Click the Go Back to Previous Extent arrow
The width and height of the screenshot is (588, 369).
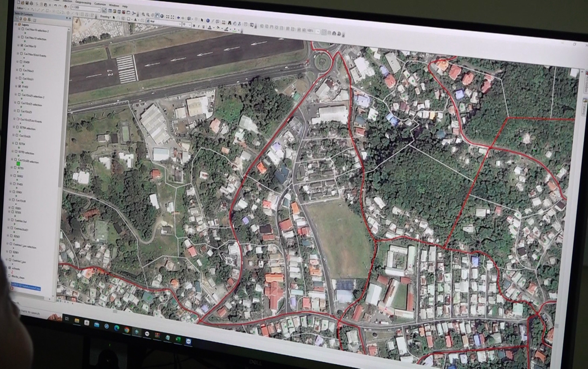point(179,17)
